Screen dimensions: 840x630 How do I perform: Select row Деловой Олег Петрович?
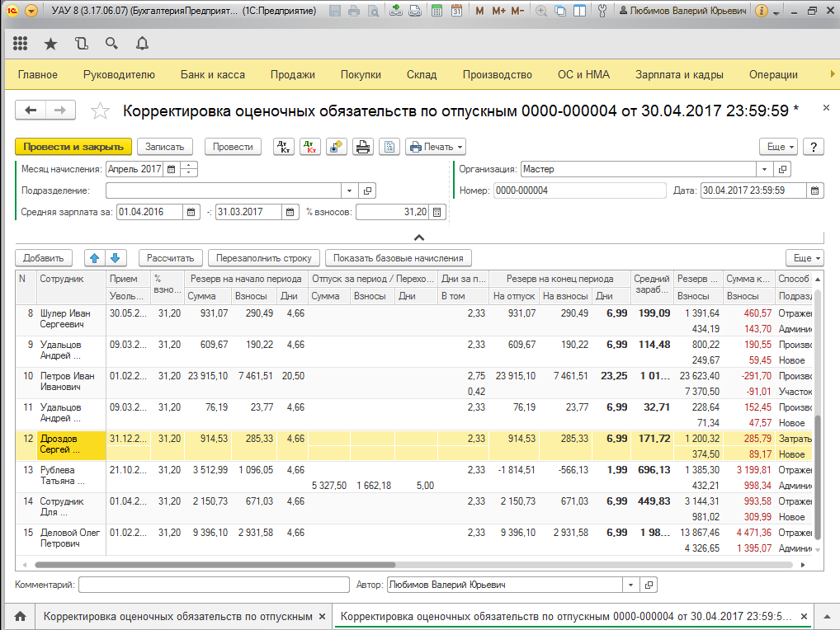[x=413, y=540]
